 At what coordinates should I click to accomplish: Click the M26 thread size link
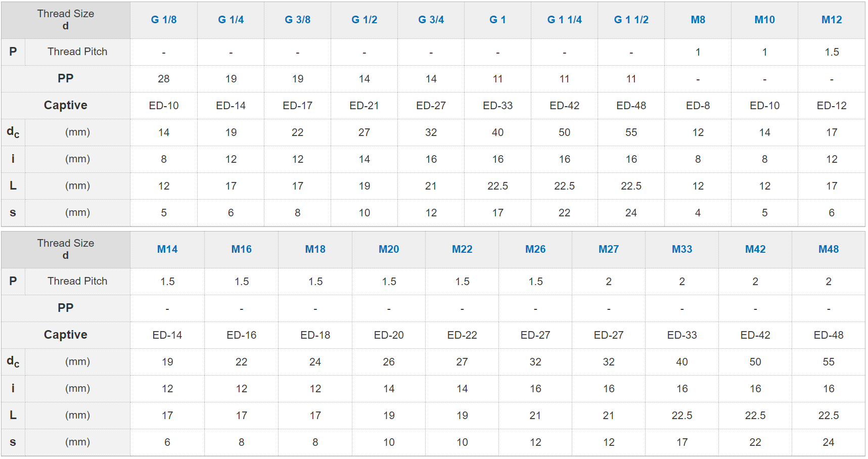[535, 249]
